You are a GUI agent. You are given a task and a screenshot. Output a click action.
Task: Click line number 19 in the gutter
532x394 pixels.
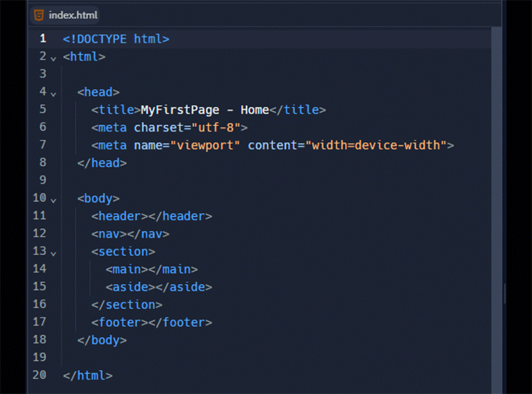pyautogui.click(x=39, y=357)
